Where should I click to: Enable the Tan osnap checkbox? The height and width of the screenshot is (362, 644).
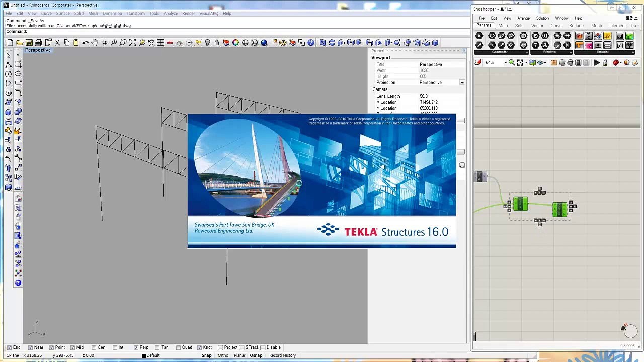point(157,347)
